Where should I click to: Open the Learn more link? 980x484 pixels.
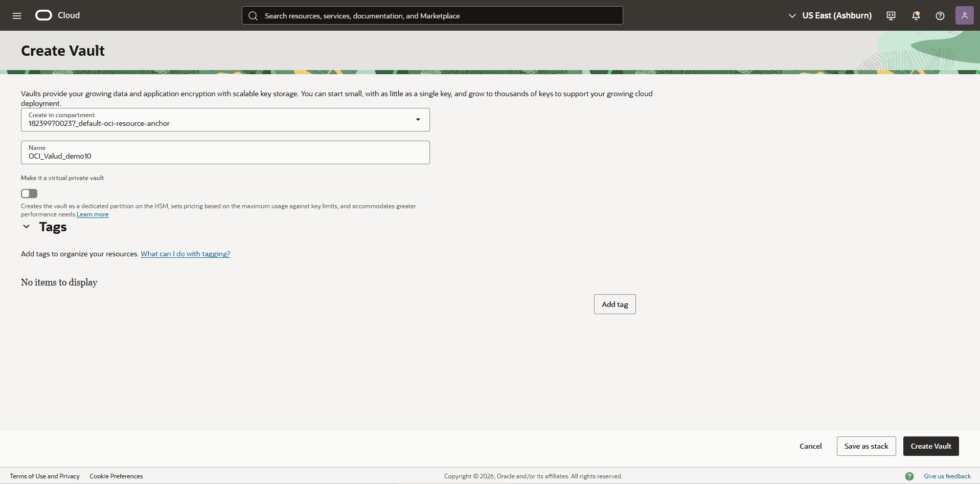point(93,214)
